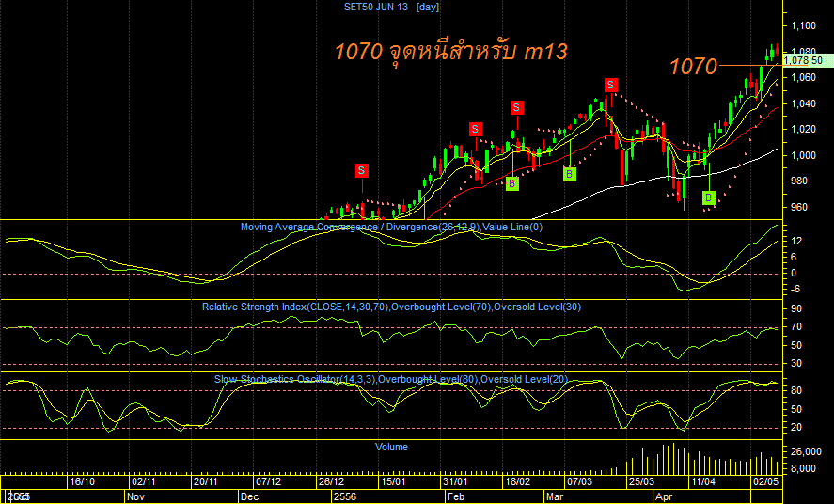
Task: Select the S sell marker at the mid-March peak
Action: [x=610, y=85]
